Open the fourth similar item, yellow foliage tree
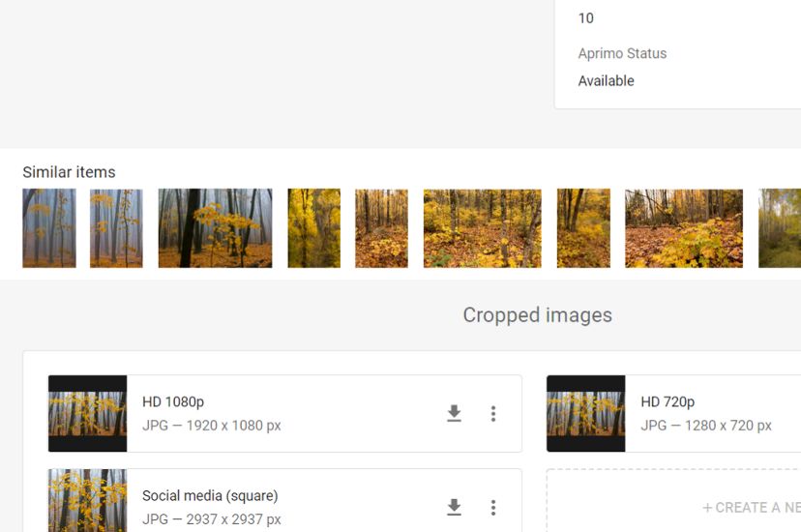 point(314,228)
